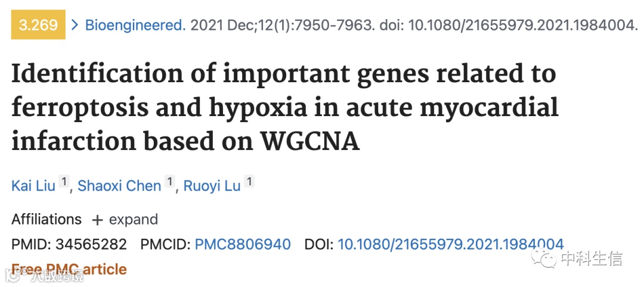The image size is (644, 287).
Task: Open author Ruoyi Lu's link
Action: pyautogui.click(x=212, y=186)
